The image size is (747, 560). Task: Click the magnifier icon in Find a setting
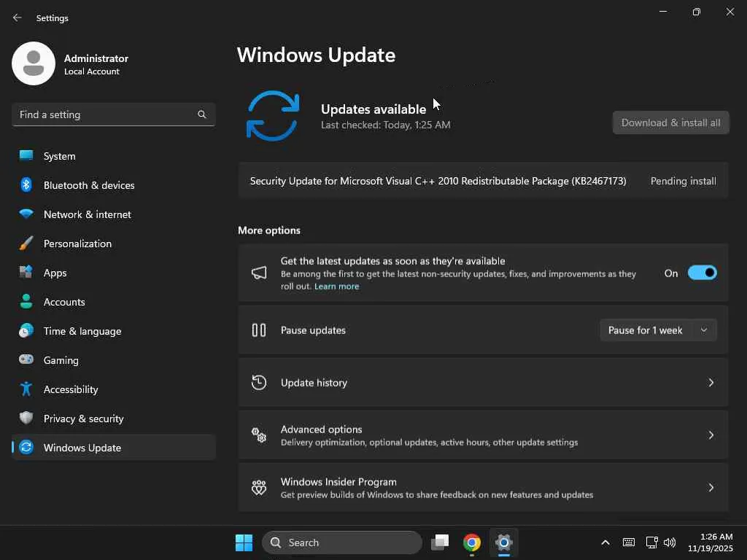202,114
